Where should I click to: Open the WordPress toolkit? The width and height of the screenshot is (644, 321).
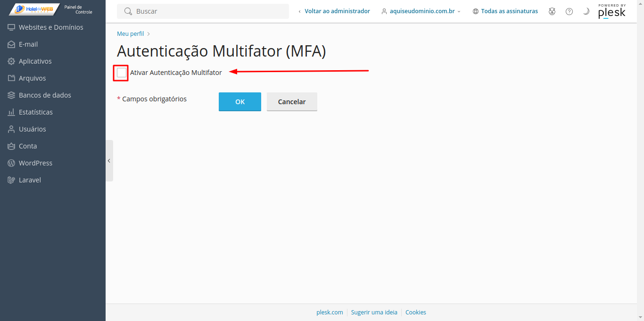[x=35, y=163]
